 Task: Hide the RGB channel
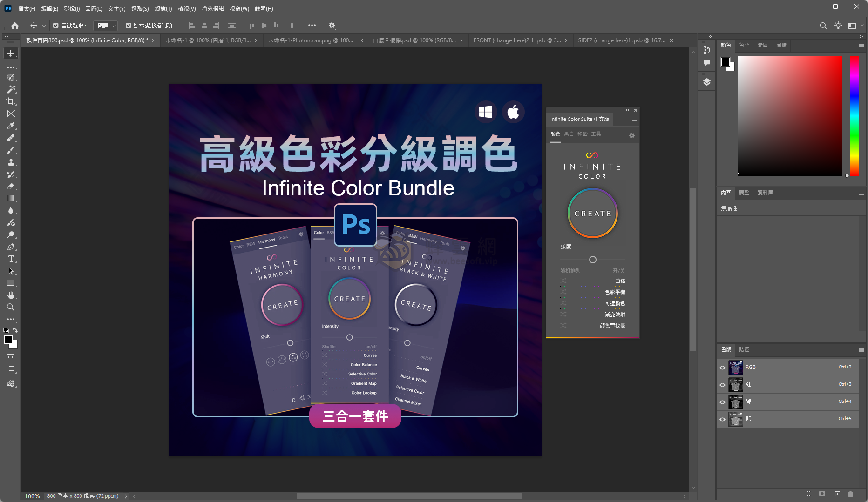click(x=722, y=368)
